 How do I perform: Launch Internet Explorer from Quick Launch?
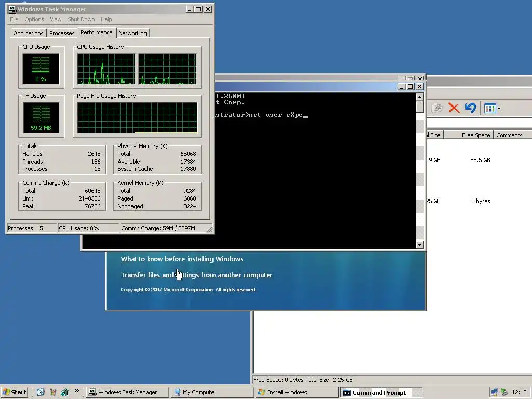[41, 392]
